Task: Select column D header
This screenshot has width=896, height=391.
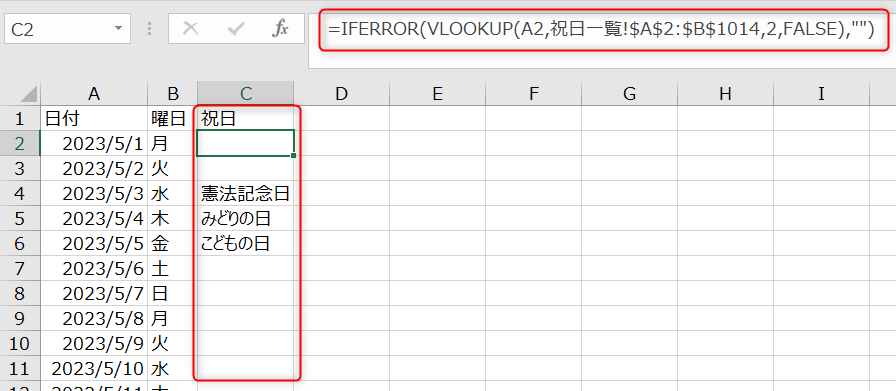Action: (x=342, y=94)
